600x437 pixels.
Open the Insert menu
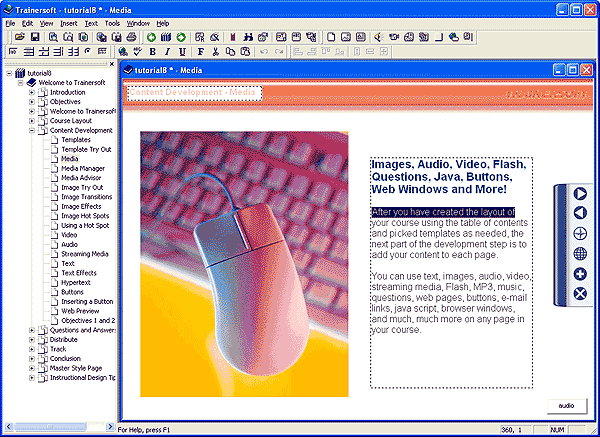click(68, 23)
